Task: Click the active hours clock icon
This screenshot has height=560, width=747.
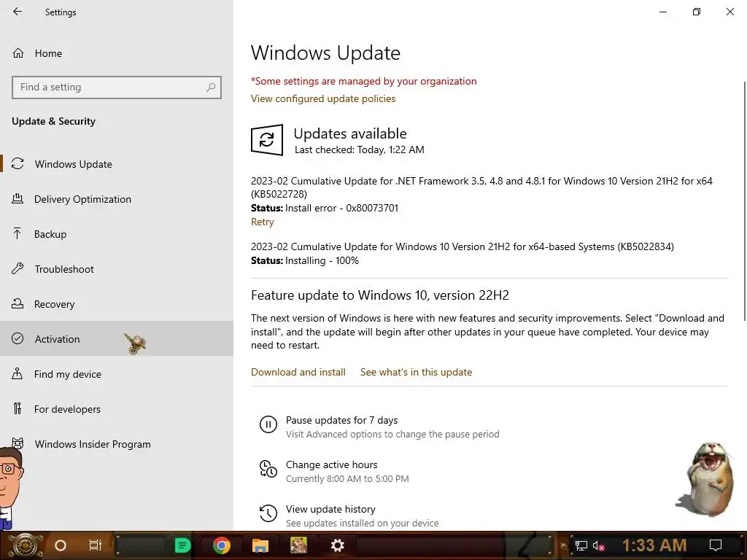Action: pos(268,469)
